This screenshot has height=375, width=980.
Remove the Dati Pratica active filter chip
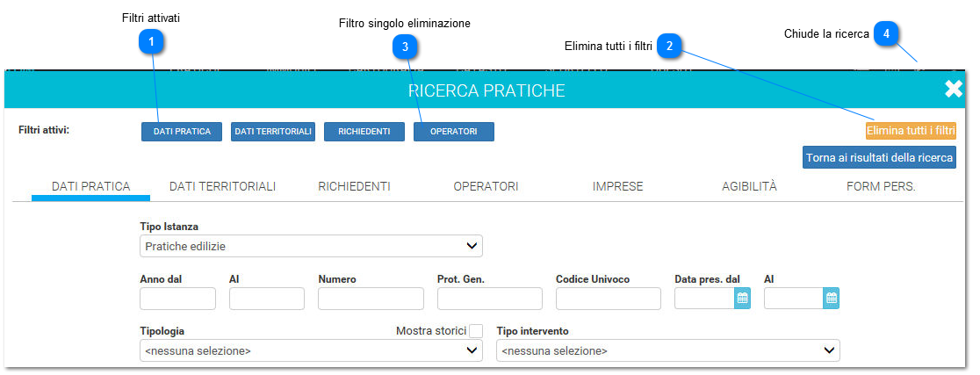(182, 132)
